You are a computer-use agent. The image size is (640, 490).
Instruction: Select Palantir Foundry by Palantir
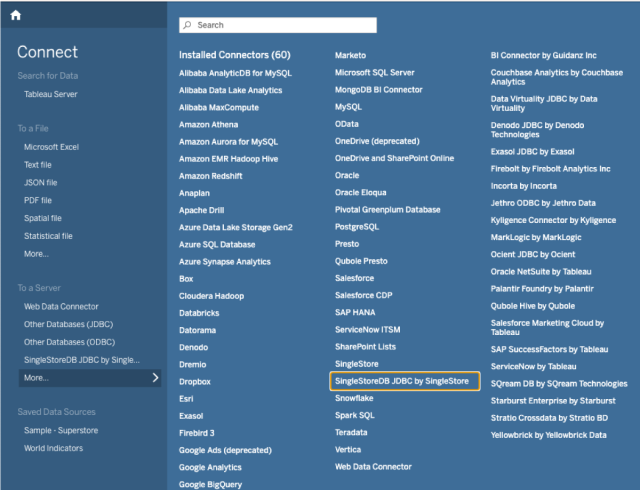point(542,289)
